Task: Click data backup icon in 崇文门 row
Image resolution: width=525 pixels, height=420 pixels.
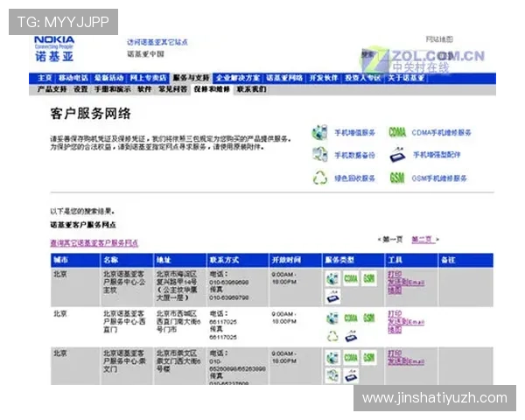Action: 332,376
